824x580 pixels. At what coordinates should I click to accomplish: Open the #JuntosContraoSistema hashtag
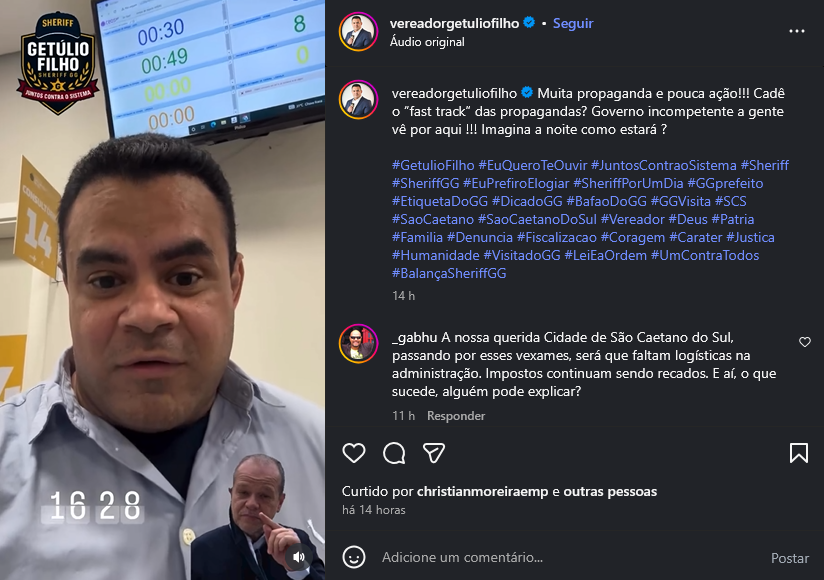663,165
